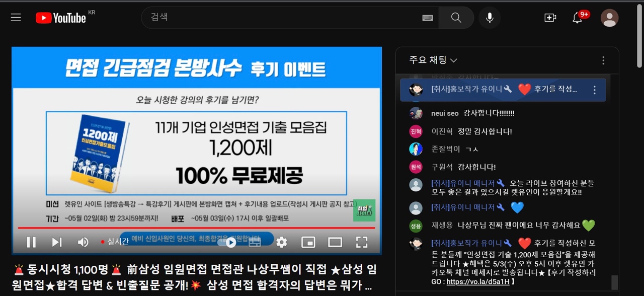Click 구원석's chat avatar
Screen dimensions: 644x296
point(416,167)
